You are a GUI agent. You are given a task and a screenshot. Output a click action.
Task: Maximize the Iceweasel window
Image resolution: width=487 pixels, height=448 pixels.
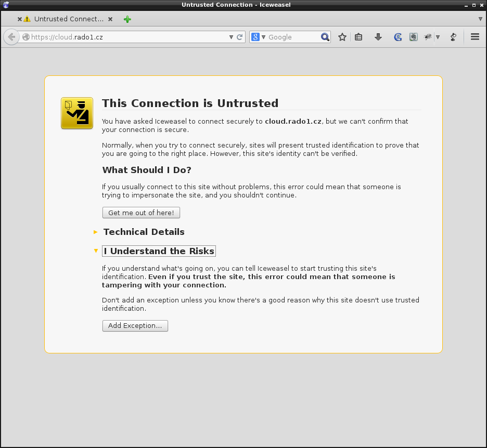(474, 5)
